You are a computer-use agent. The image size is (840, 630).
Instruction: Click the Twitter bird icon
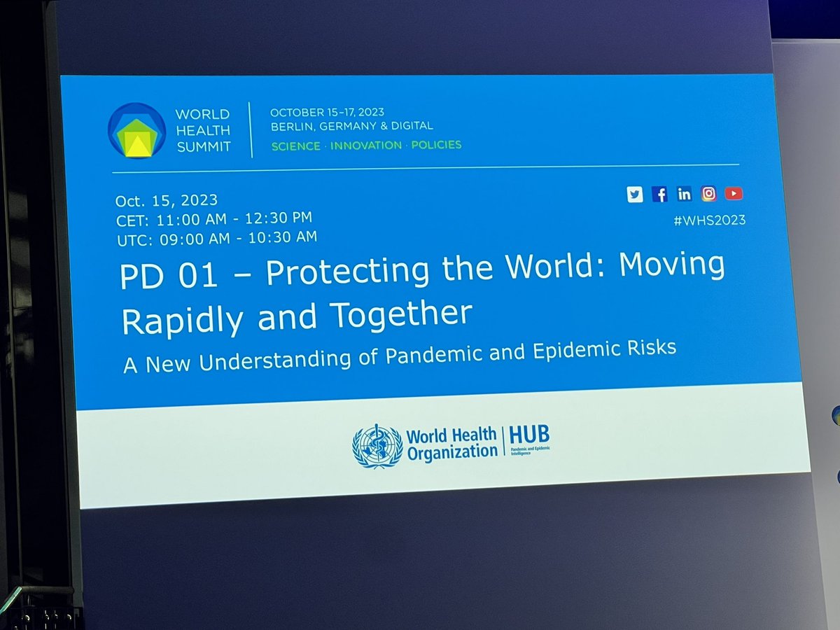635,195
